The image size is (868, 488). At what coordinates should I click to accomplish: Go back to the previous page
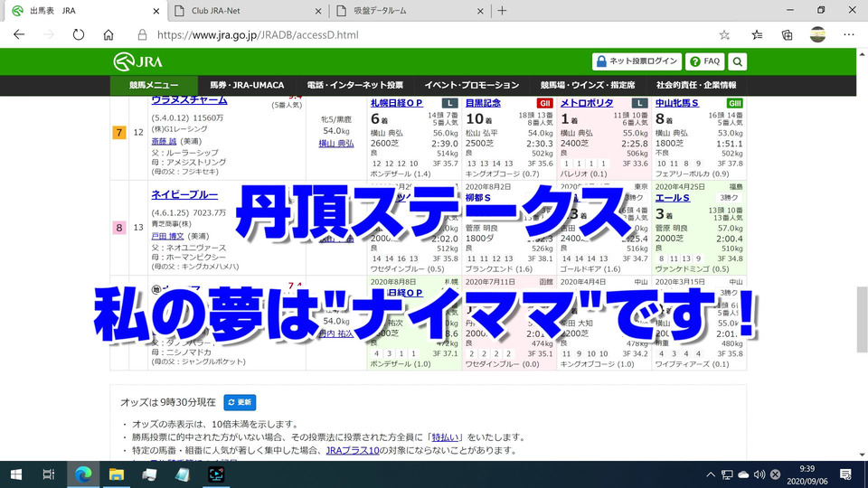[x=19, y=35]
